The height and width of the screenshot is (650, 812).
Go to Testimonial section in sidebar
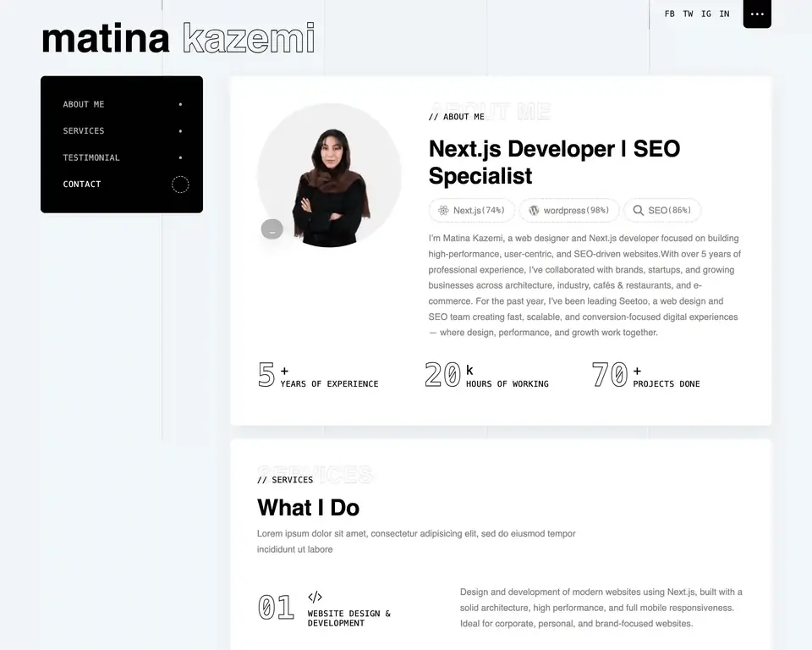point(91,157)
